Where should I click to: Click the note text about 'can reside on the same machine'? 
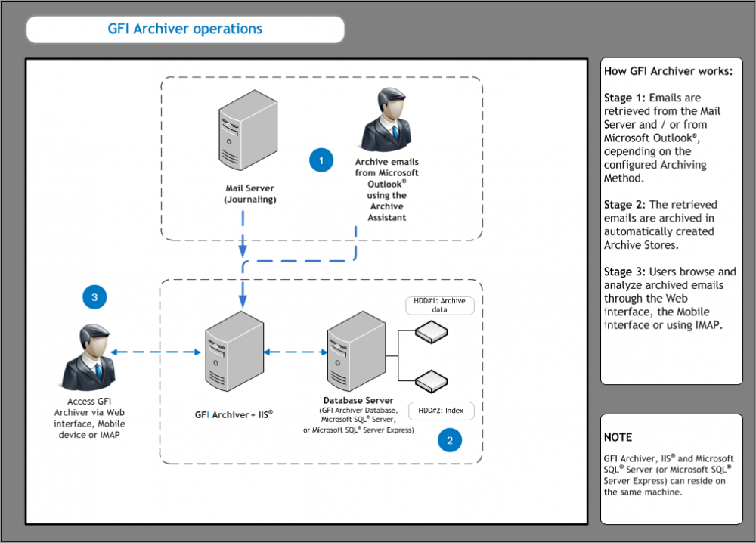pos(668,476)
